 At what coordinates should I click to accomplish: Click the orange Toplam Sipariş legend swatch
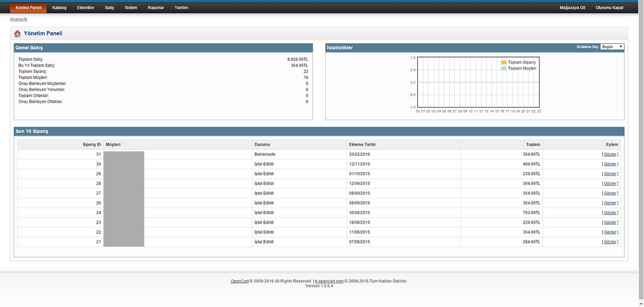504,62
